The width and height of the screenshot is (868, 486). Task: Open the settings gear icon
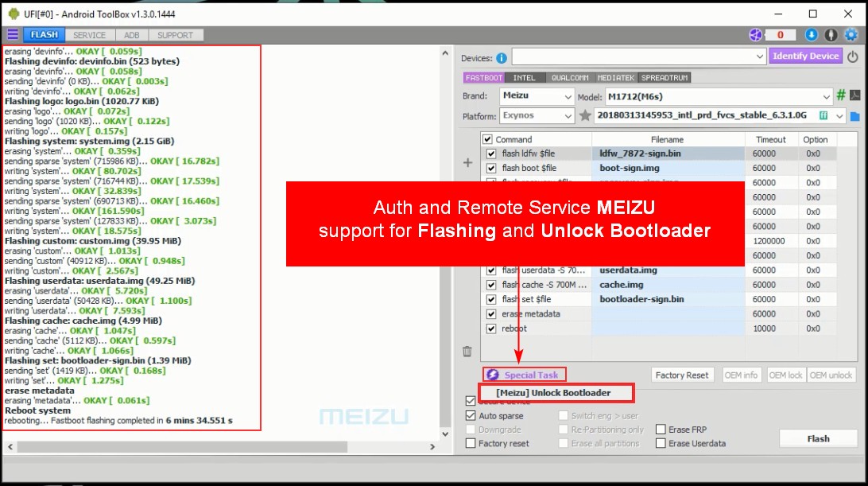click(851, 35)
